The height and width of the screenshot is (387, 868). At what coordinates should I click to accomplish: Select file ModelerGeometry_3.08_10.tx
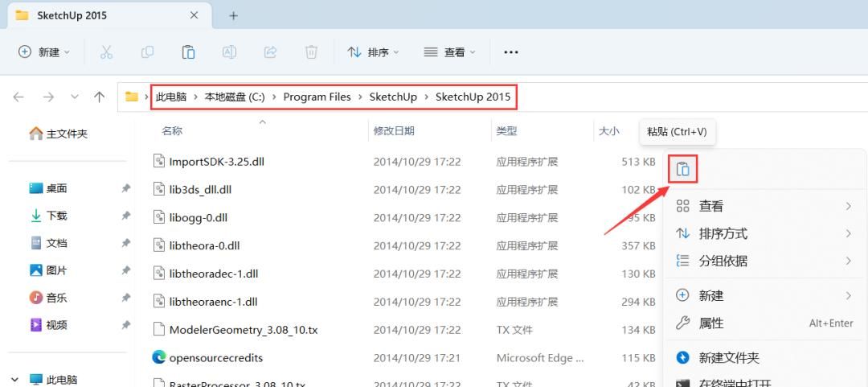[244, 329]
